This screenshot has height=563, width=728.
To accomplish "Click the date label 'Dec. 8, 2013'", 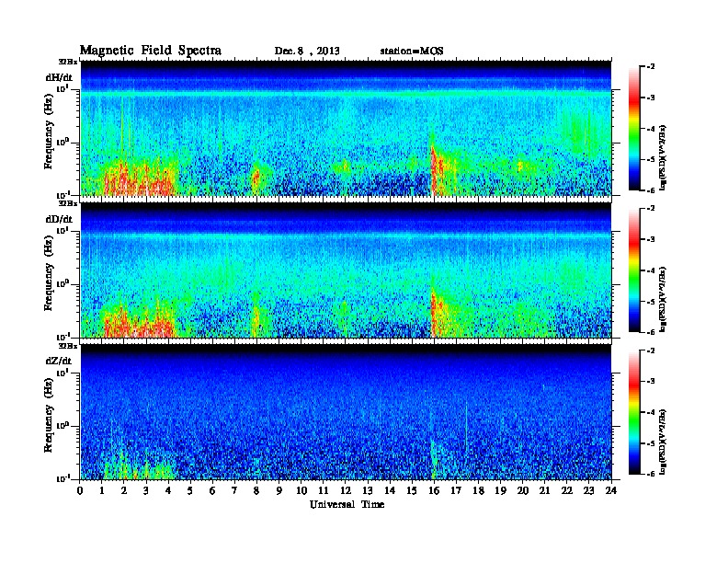I will [x=307, y=52].
